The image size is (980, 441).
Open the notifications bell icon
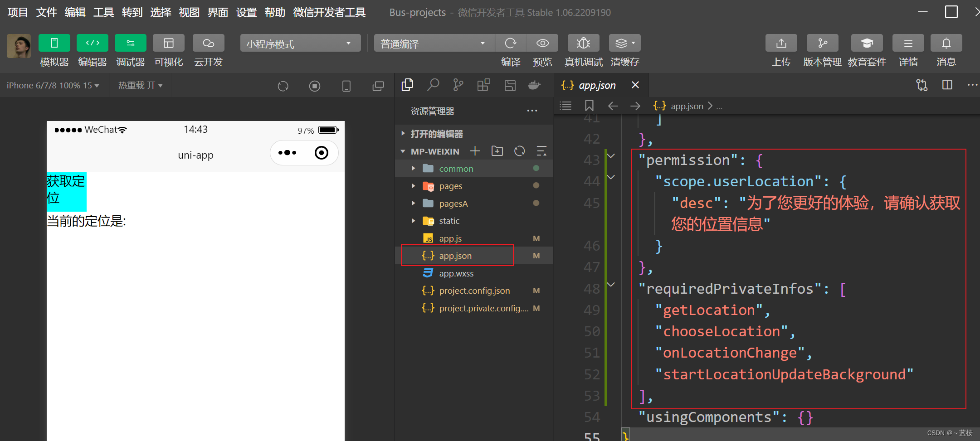point(946,43)
